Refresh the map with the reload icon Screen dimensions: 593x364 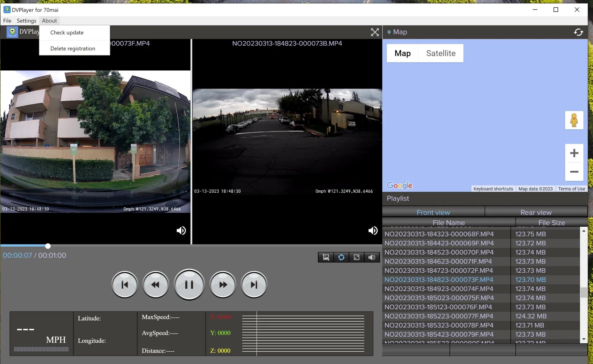(578, 32)
